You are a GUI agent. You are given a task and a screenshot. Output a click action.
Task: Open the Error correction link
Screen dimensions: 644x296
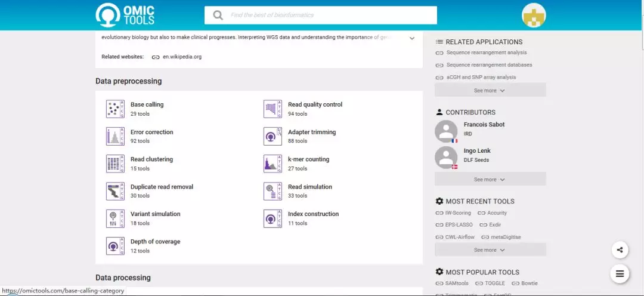click(x=152, y=132)
